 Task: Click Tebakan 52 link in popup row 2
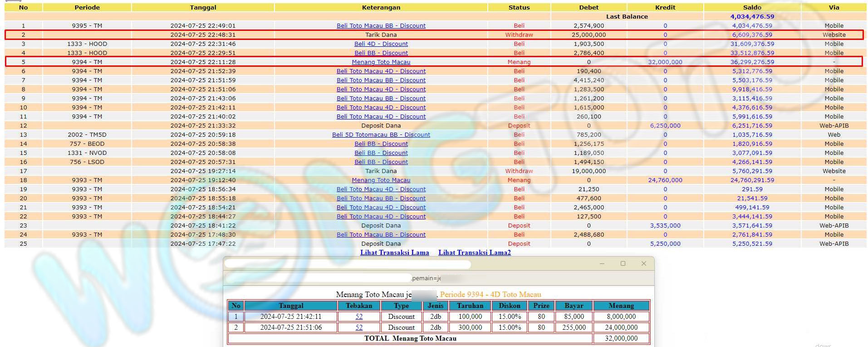(x=359, y=327)
